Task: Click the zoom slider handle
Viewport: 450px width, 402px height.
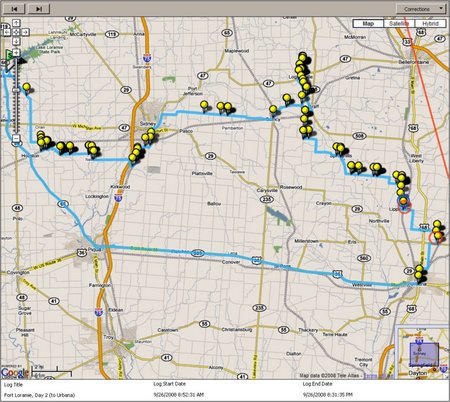Action: click(16, 90)
